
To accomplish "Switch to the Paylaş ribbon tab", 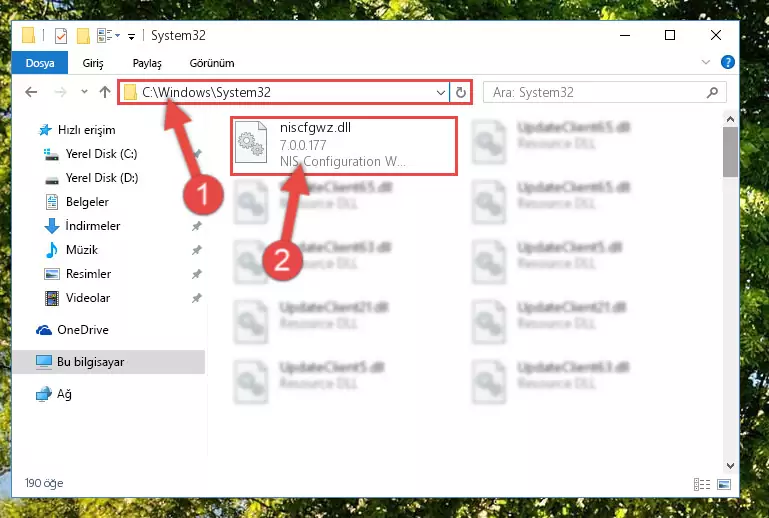I will tap(147, 63).
